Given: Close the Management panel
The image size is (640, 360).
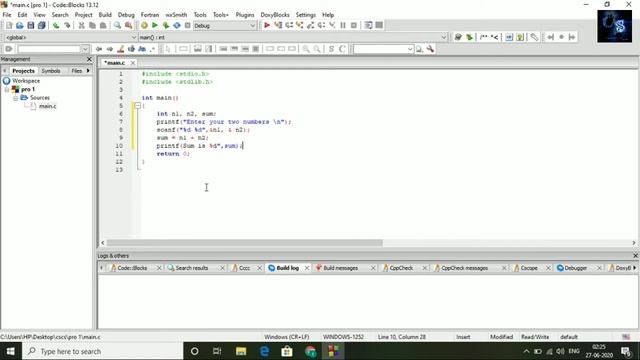Looking at the screenshot, I should 89,59.
